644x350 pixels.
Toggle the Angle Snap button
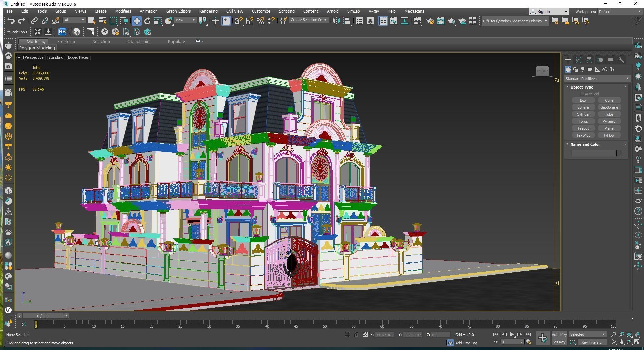pyautogui.click(x=249, y=21)
